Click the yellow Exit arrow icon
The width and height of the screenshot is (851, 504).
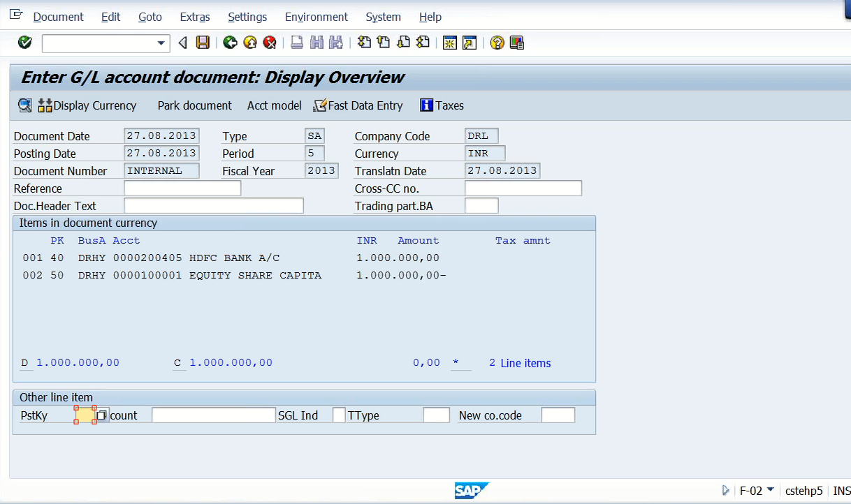pyautogui.click(x=250, y=43)
